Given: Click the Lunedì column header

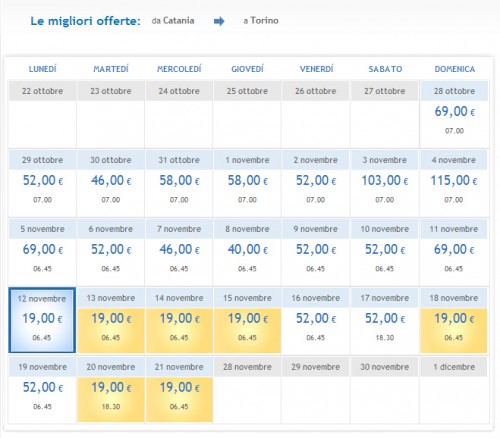Looking at the screenshot, I should pyautogui.click(x=43, y=69).
